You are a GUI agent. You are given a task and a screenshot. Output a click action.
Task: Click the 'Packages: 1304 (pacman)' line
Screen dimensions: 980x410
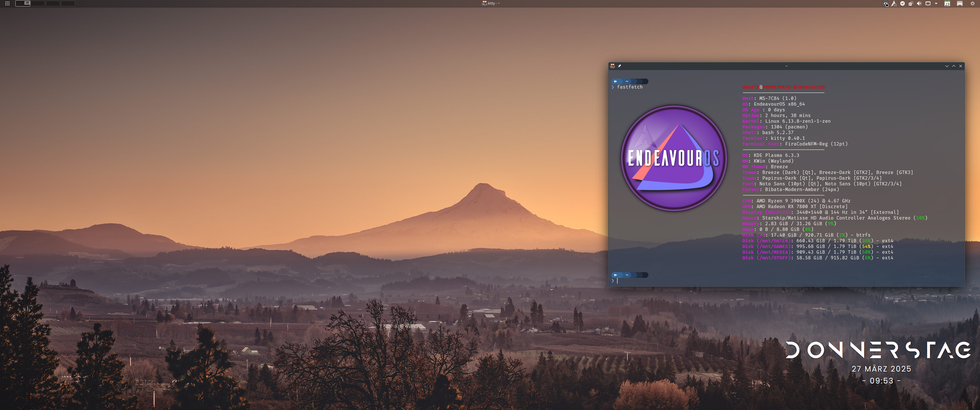pos(775,127)
